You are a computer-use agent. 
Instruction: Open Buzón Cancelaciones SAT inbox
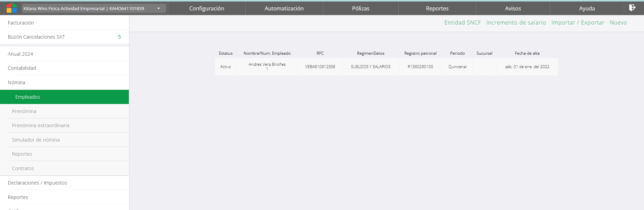(36, 37)
